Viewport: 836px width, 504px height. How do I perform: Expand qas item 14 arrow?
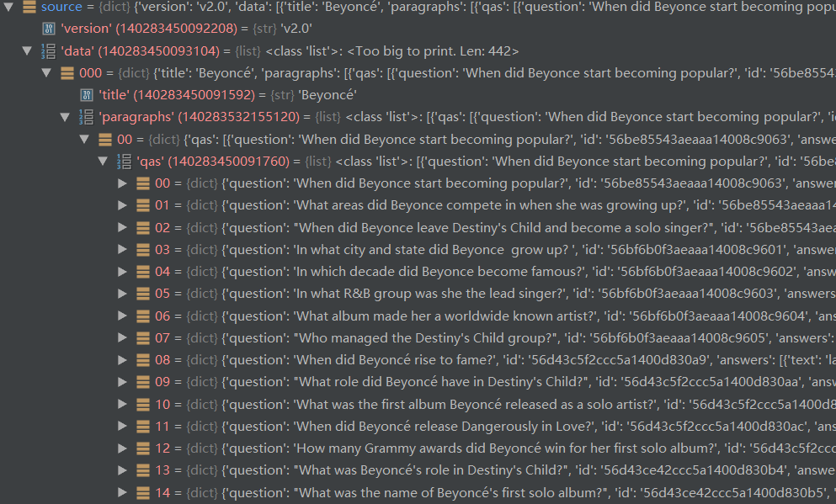click(122, 493)
